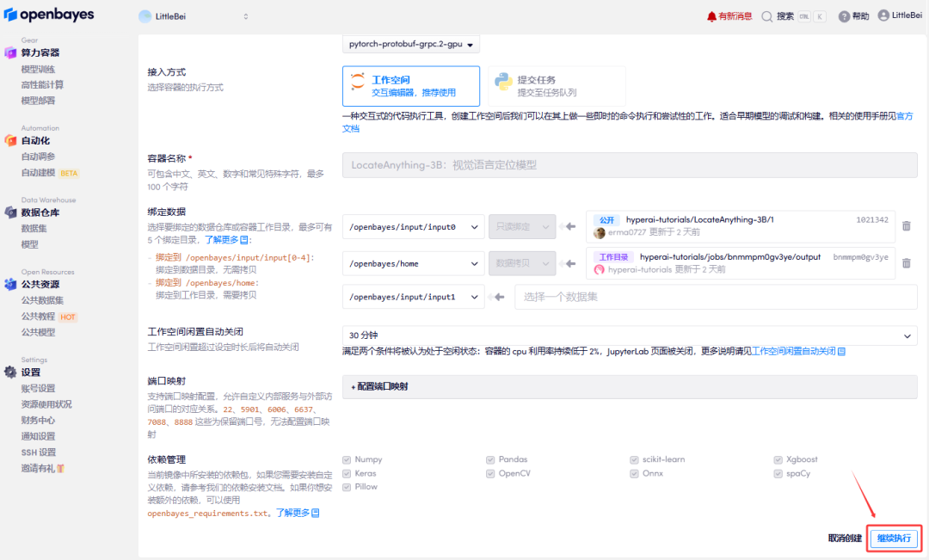Click the 继续执行 button
The height and width of the screenshot is (560, 929).
pos(894,538)
